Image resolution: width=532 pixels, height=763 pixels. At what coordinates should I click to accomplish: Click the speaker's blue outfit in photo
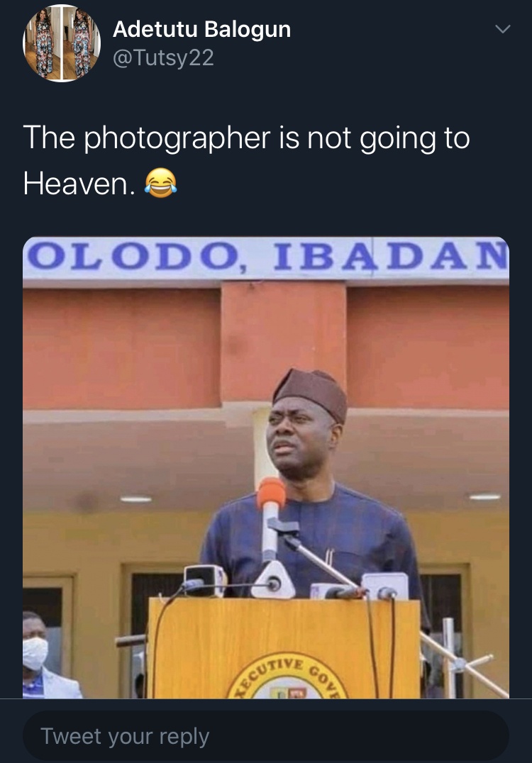point(316,540)
